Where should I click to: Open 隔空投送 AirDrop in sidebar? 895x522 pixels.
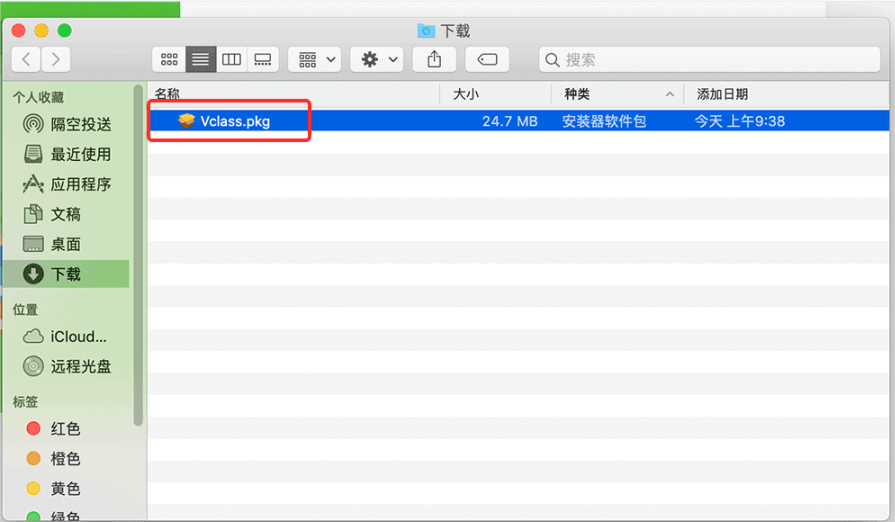coord(80,124)
